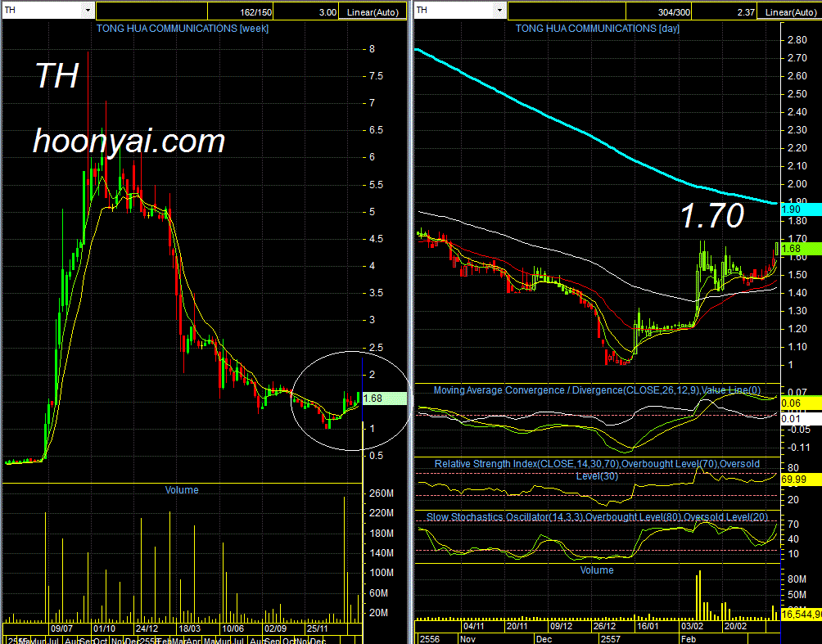Click the 8 price level on weekly axis

373,49
